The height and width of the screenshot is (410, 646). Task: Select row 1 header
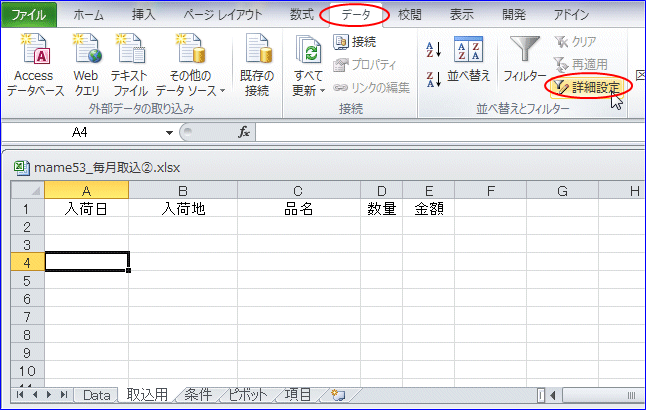(27, 209)
